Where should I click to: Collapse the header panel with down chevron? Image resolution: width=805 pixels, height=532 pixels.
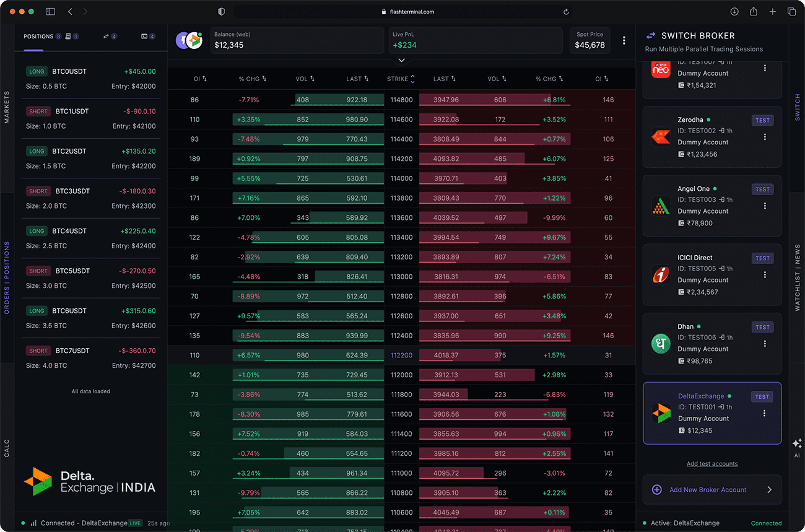tap(401, 60)
